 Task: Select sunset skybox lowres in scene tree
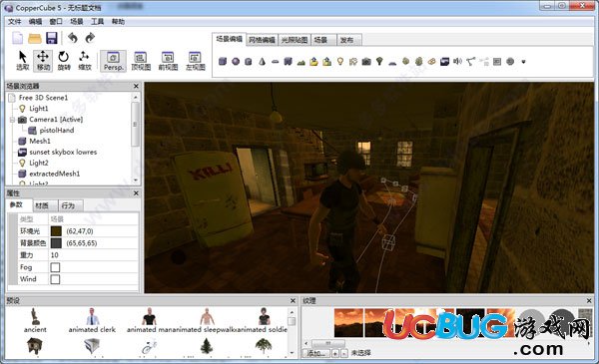point(63,152)
